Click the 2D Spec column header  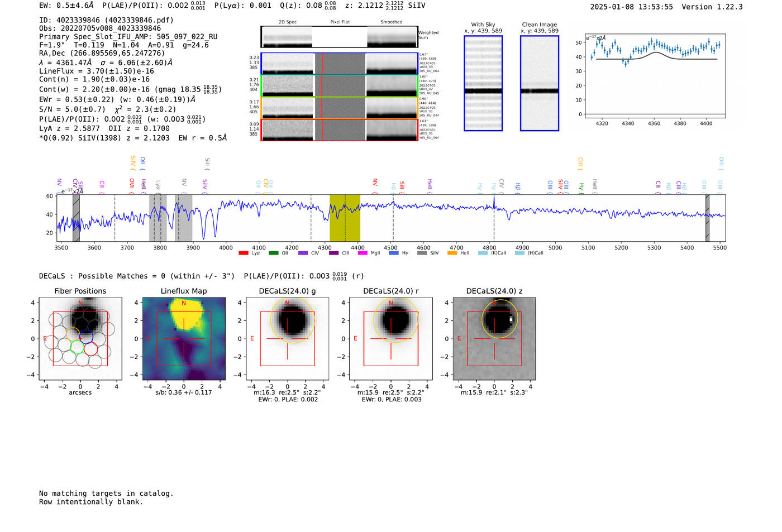pos(288,22)
